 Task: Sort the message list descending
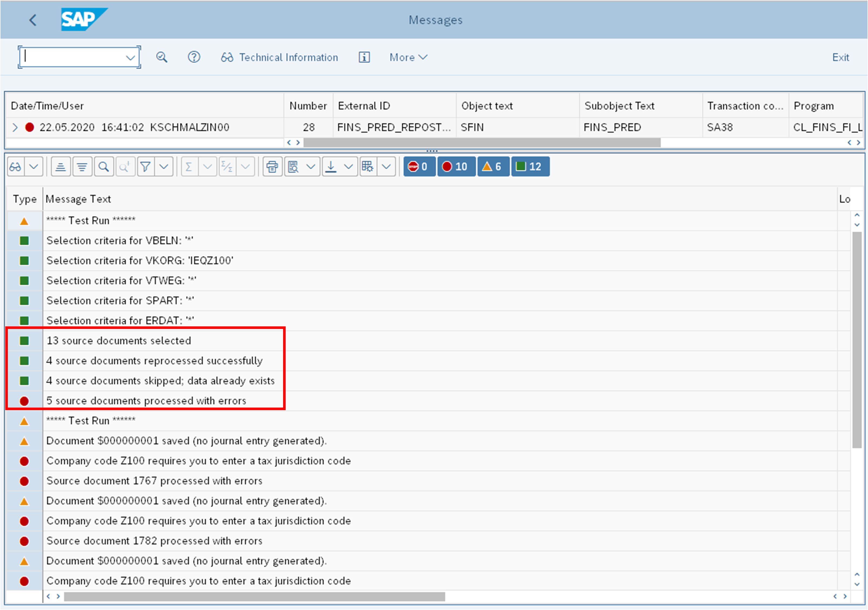(x=82, y=166)
